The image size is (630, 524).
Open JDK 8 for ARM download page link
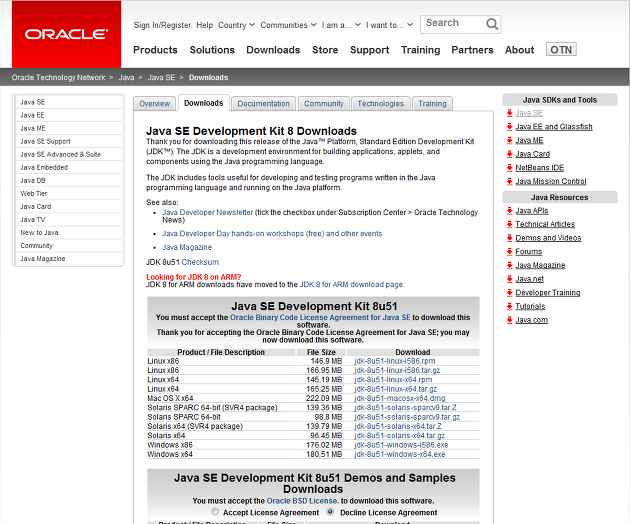[352, 285]
